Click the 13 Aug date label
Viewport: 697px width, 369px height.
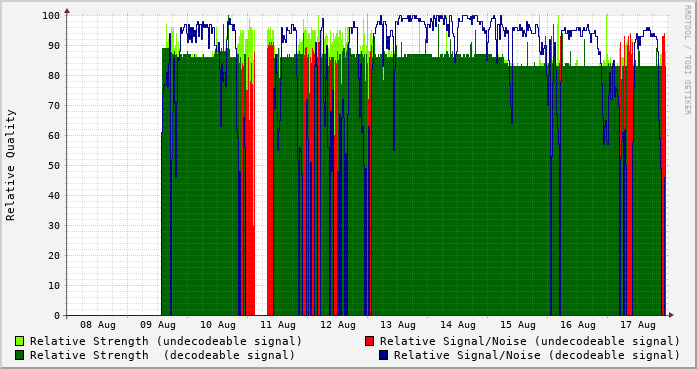[x=398, y=325]
